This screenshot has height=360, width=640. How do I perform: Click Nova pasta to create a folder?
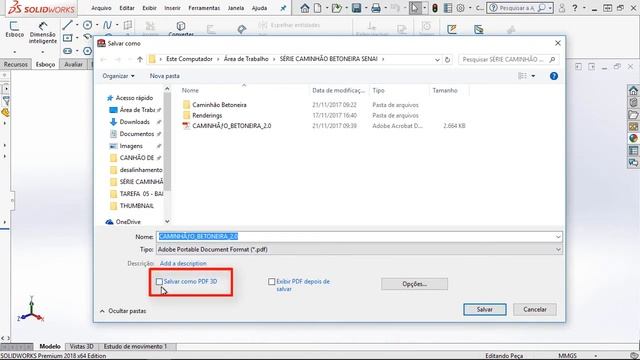[x=164, y=76]
